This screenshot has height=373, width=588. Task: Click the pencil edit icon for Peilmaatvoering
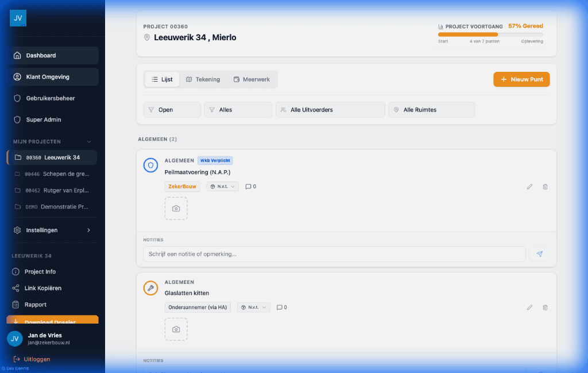(x=529, y=187)
